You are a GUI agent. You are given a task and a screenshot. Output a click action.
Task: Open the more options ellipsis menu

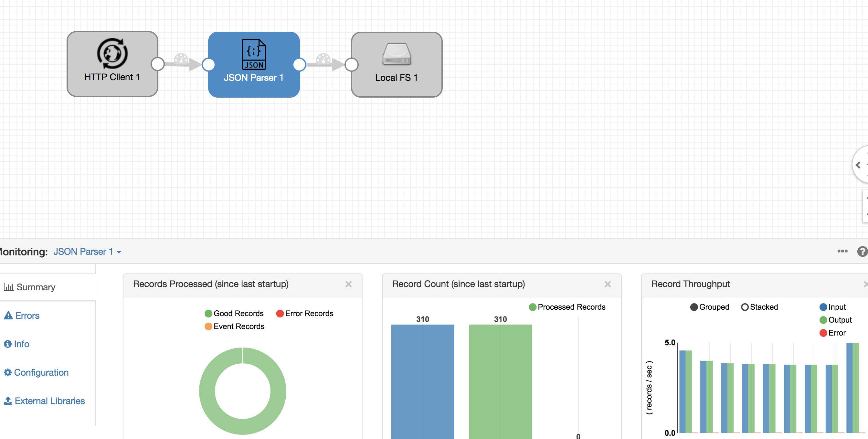tap(842, 251)
